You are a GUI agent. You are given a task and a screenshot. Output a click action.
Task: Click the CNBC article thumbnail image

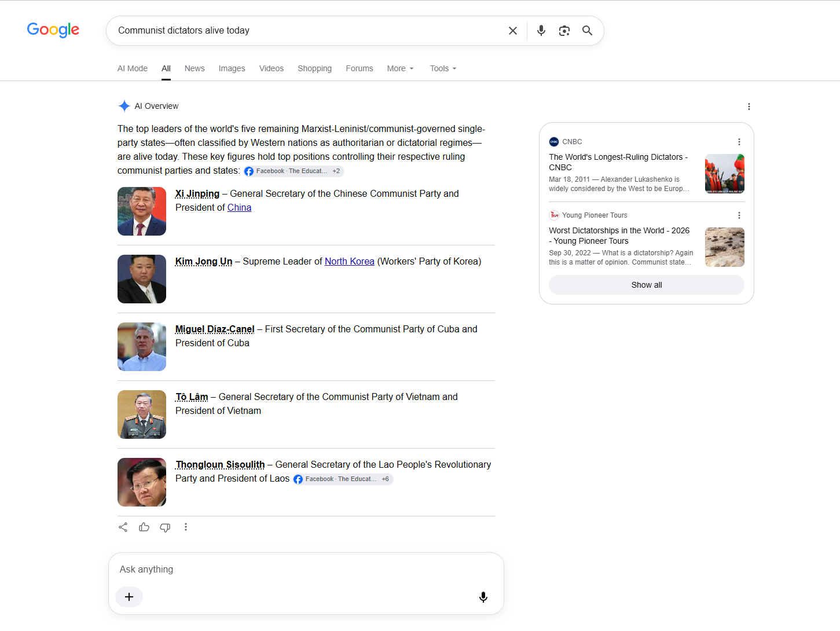725,174
